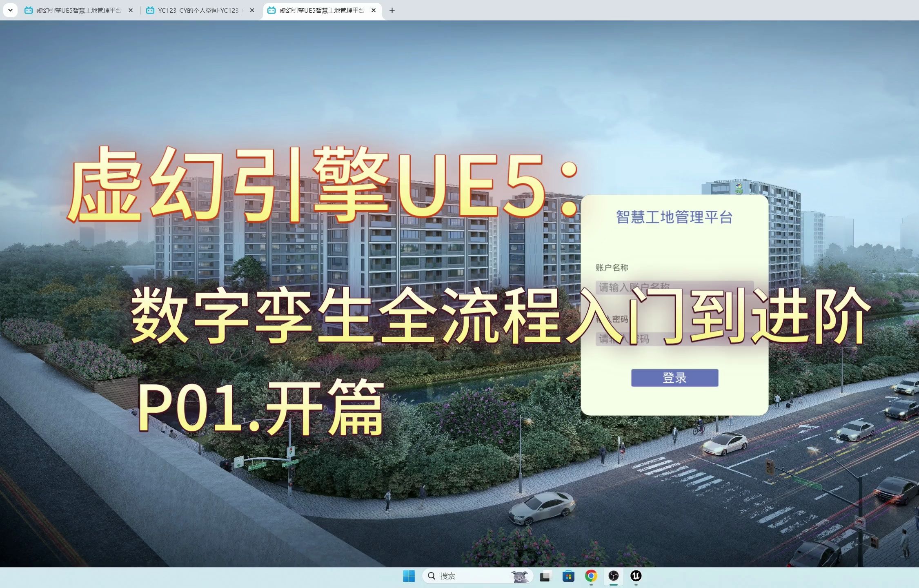Viewport: 919px width, 588px height.
Task: Open Task View from the taskbar
Action: [545, 576]
